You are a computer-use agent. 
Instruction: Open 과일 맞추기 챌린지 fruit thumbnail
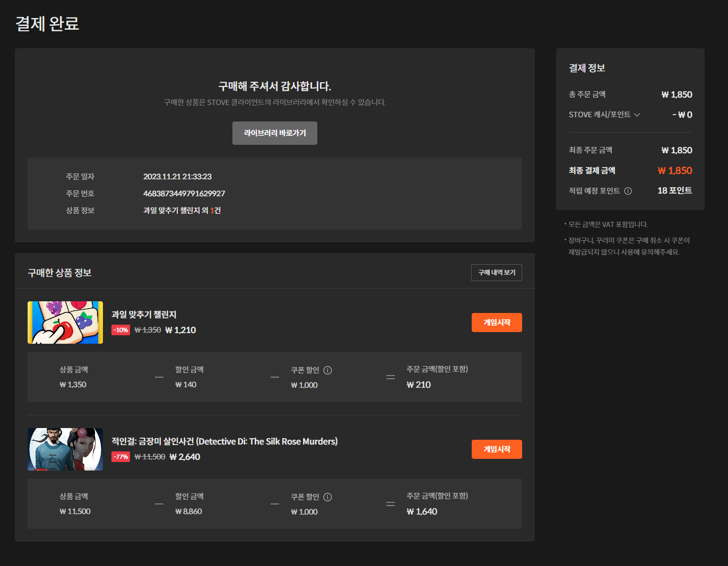tap(65, 323)
